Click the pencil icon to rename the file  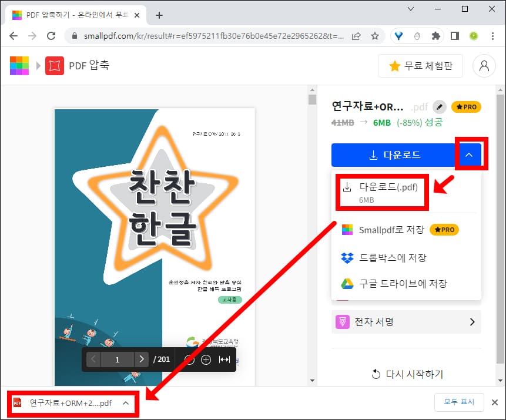(440, 107)
